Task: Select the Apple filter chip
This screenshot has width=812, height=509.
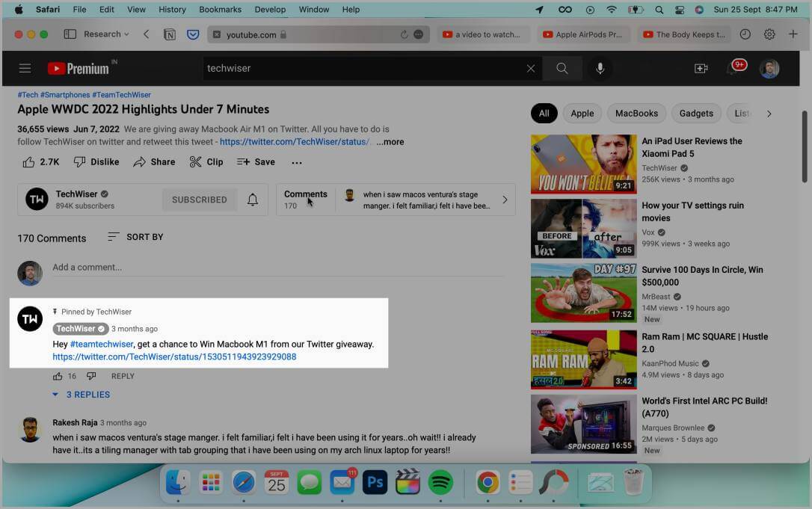Action: coord(582,114)
